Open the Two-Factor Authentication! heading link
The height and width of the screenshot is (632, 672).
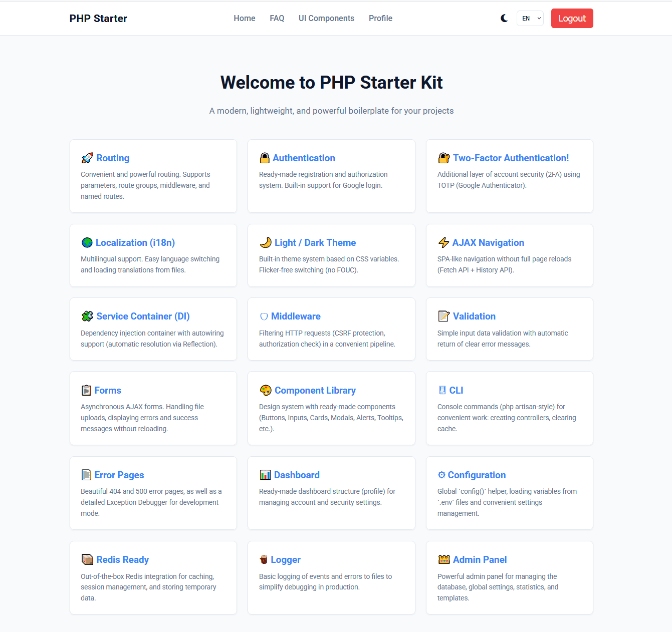pyautogui.click(x=511, y=158)
